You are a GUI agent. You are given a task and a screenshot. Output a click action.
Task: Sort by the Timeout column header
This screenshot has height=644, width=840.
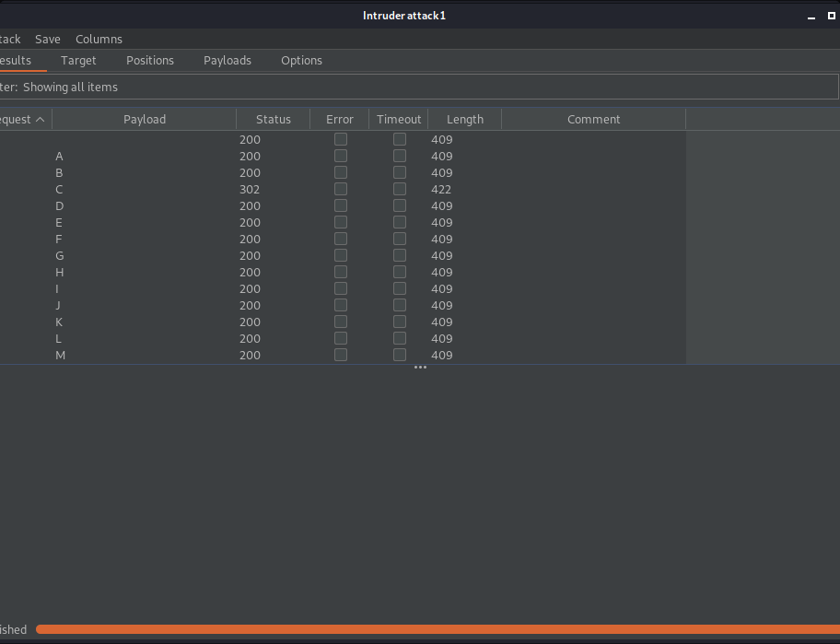pyautogui.click(x=399, y=120)
